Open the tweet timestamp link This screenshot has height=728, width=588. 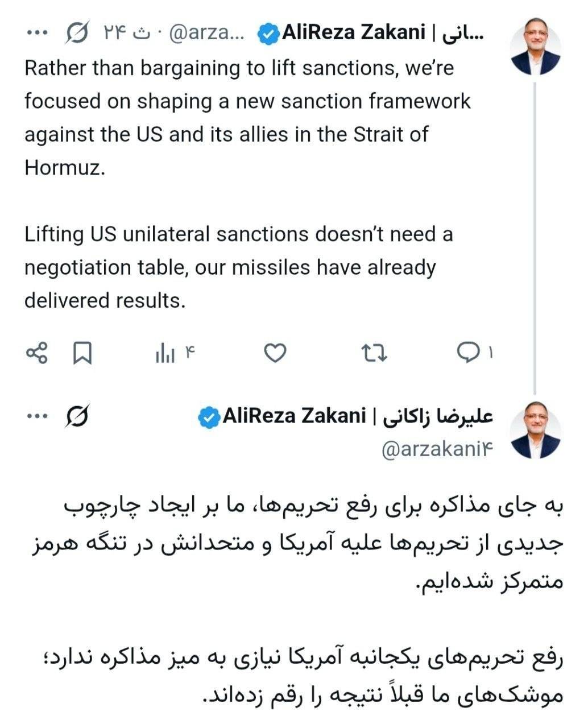coord(123,33)
